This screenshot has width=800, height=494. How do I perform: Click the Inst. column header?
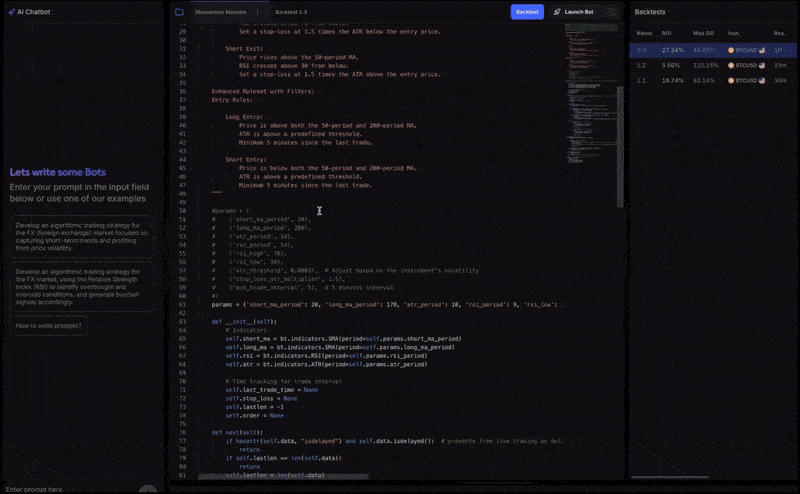coord(734,33)
